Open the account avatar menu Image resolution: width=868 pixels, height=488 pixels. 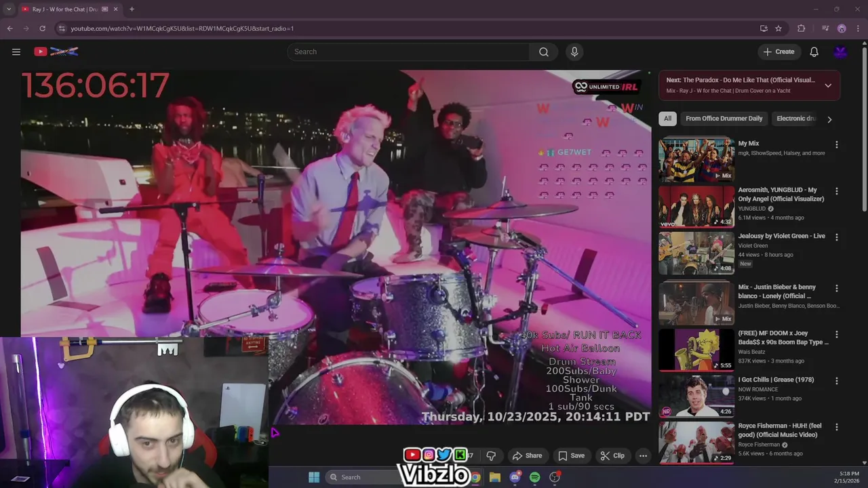coord(841,52)
